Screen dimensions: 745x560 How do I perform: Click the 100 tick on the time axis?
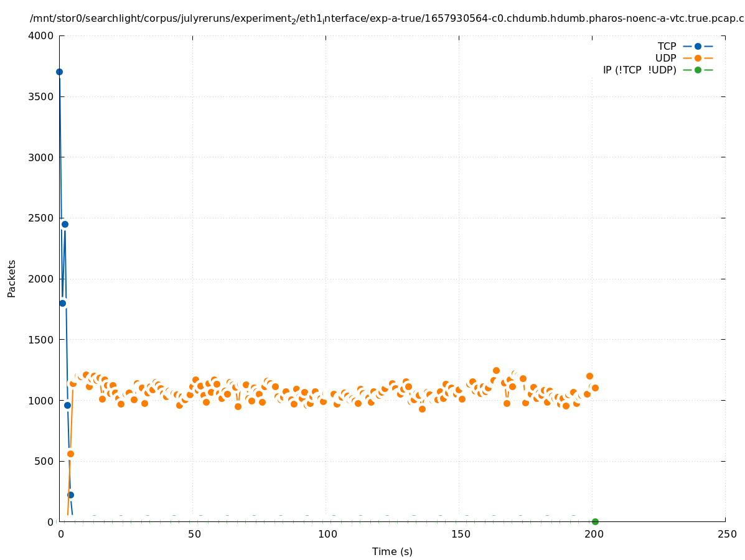326,534
